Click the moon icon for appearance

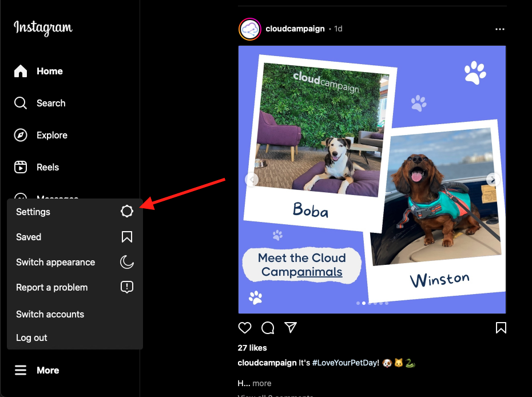click(127, 262)
